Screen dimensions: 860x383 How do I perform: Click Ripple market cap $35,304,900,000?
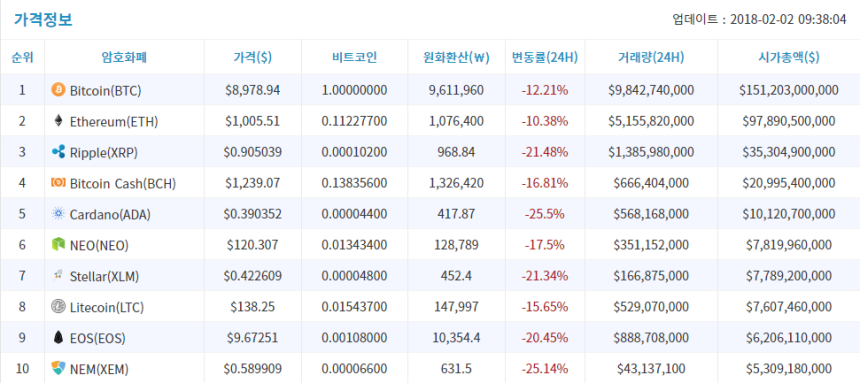coord(789,152)
